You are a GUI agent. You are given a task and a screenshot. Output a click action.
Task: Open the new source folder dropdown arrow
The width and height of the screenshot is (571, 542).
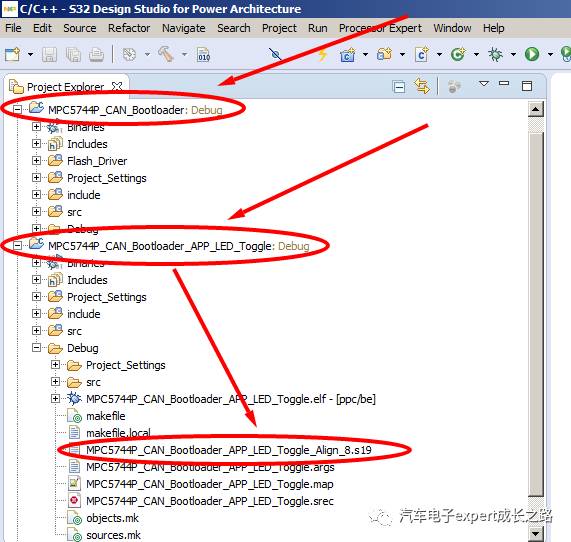(402, 55)
